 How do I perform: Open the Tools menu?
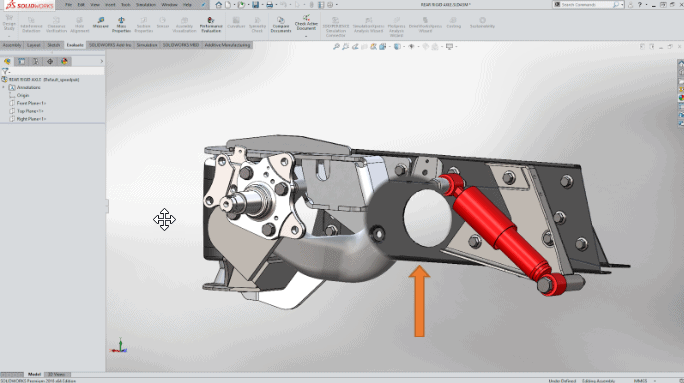[126, 5]
